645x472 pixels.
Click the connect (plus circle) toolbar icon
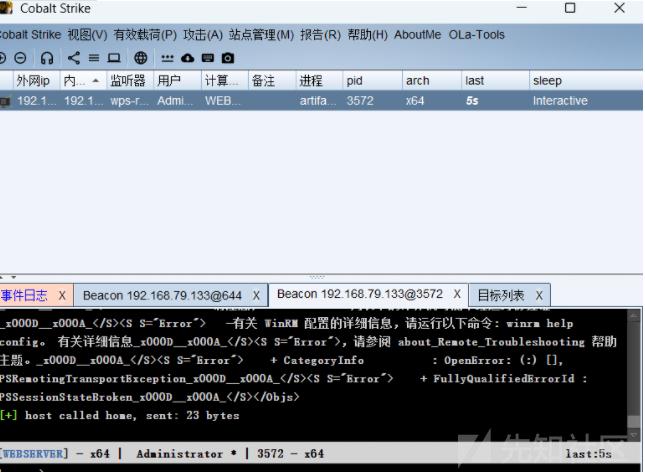2,58
